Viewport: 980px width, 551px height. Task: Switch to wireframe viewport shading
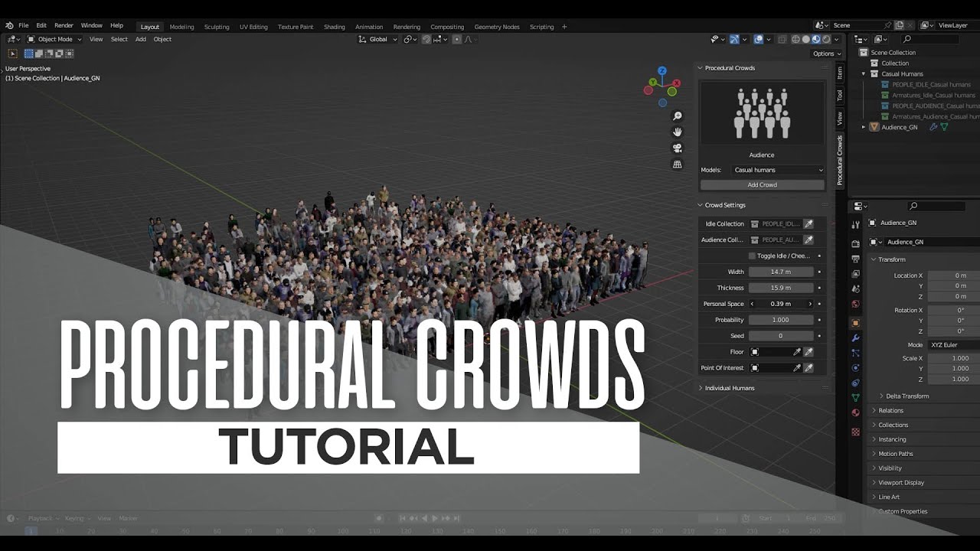(x=795, y=39)
